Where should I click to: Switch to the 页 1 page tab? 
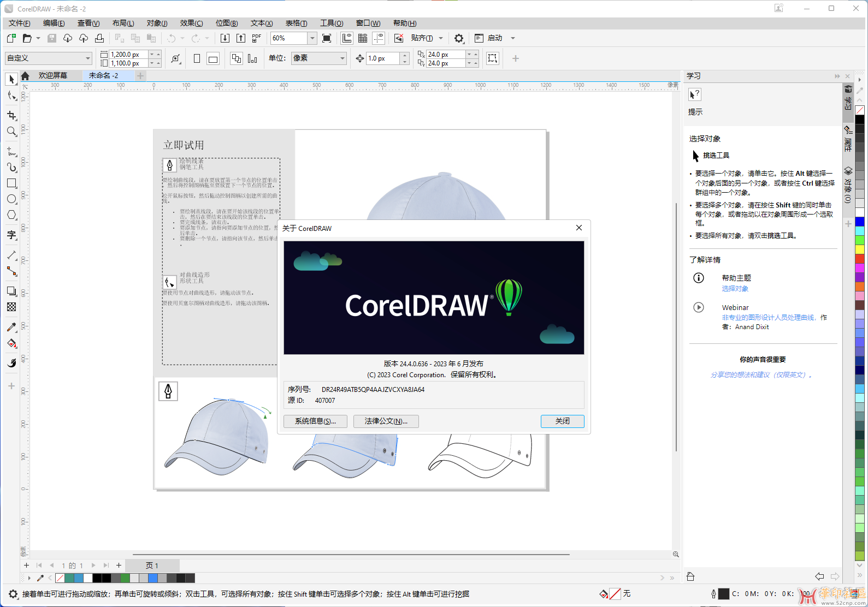point(152,566)
